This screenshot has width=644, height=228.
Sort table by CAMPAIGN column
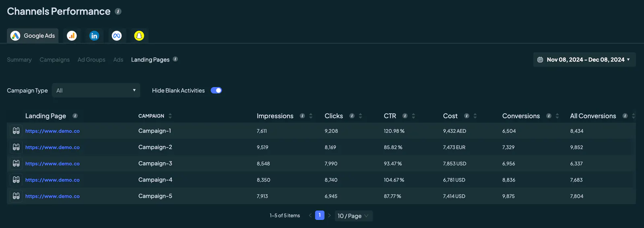pos(170,116)
